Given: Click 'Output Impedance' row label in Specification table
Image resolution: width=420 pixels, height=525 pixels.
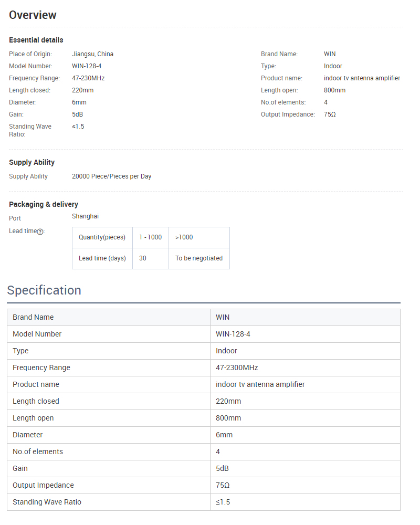Looking at the screenshot, I should (43, 485).
